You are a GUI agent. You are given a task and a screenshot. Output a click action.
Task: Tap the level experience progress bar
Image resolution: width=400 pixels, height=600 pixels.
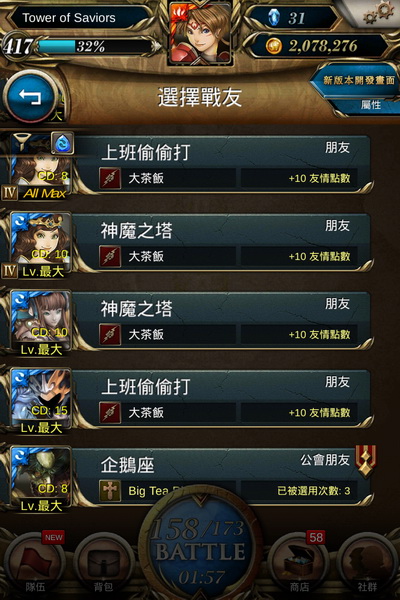click(x=96, y=46)
